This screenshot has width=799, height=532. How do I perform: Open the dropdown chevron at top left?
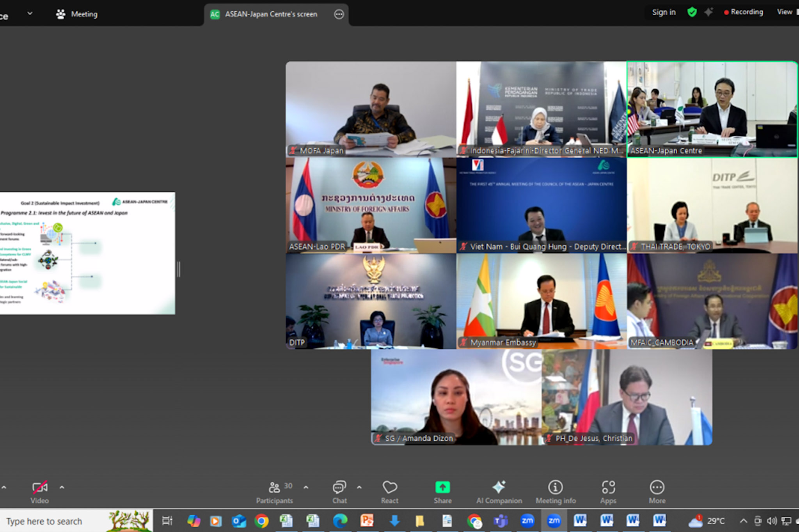tap(30, 14)
